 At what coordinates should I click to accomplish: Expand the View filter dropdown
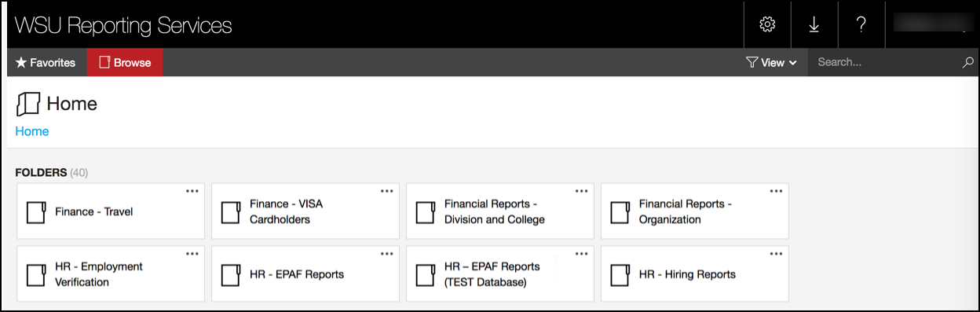[771, 62]
